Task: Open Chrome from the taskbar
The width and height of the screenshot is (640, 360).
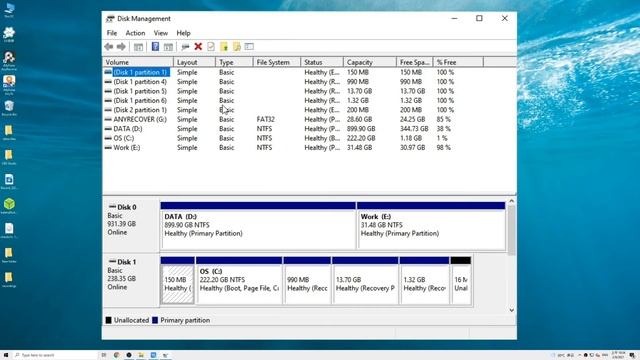Action: [116, 355]
